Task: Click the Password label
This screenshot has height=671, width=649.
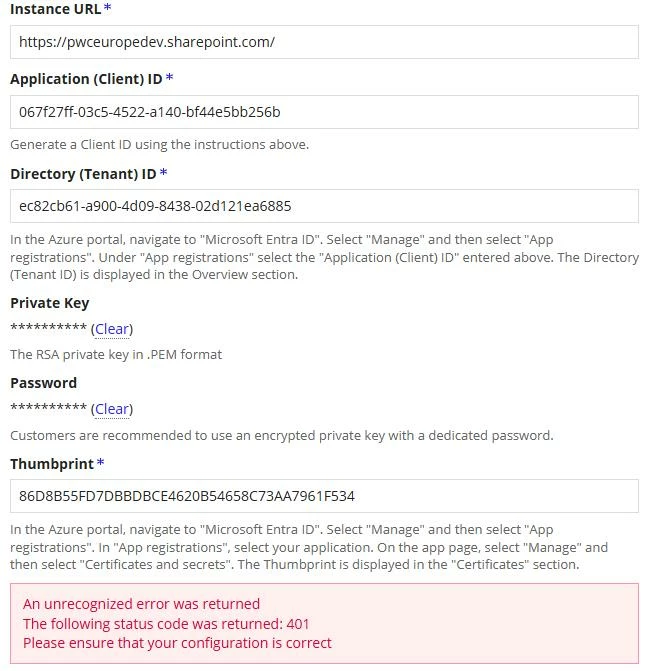Action: pyautogui.click(x=44, y=383)
